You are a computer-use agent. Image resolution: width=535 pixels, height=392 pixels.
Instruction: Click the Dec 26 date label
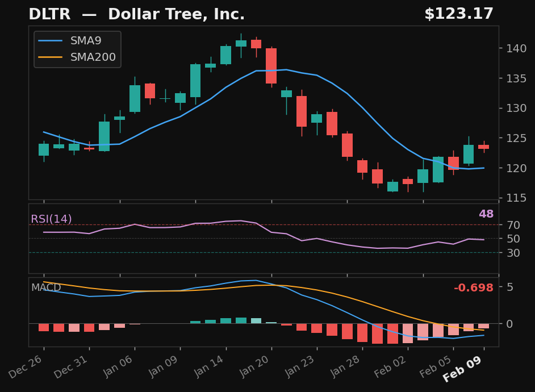pyautogui.click(x=26, y=366)
